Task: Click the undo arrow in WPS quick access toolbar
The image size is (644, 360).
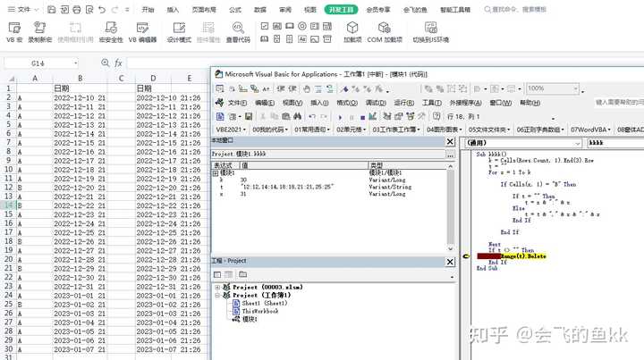Action: click(102, 9)
